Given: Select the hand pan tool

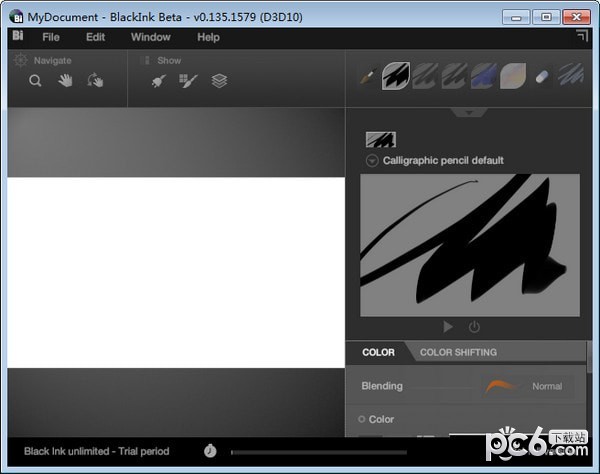Looking at the screenshot, I should (x=65, y=81).
